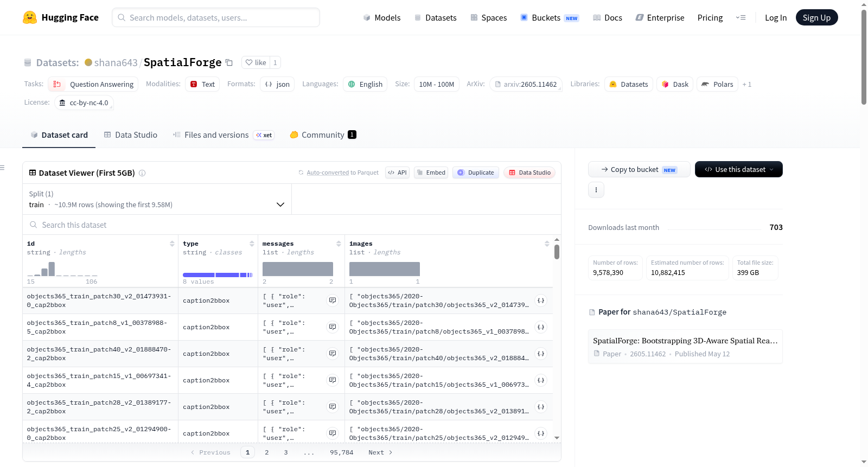
Task: Click the type classes distribution bar
Action: coord(218,275)
